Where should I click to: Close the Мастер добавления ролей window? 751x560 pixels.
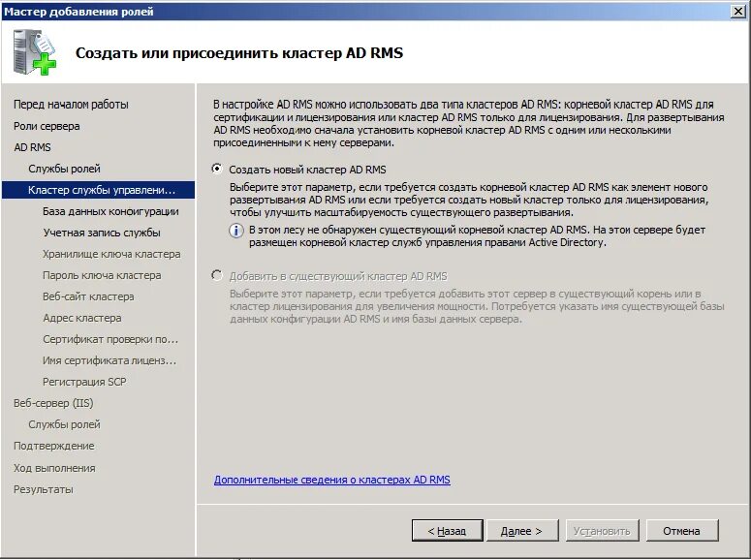point(738,12)
